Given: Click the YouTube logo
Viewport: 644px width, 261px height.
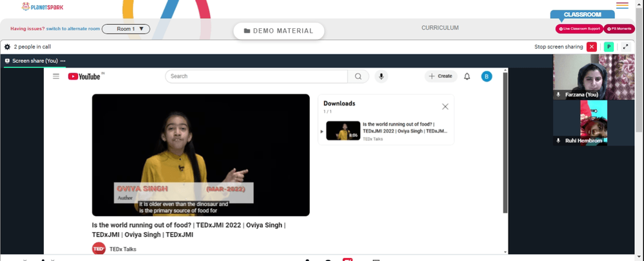Looking at the screenshot, I should [84, 76].
